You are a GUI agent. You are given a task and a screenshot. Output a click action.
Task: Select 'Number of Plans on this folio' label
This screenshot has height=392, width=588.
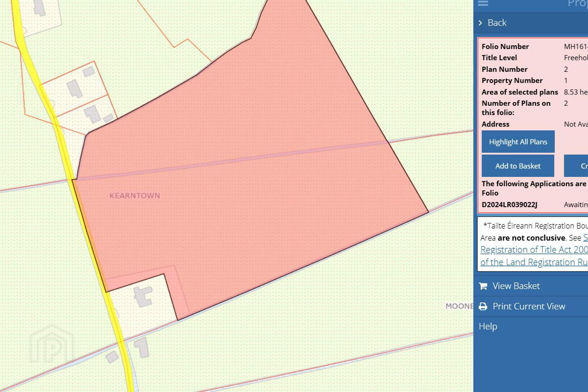pyautogui.click(x=516, y=108)
